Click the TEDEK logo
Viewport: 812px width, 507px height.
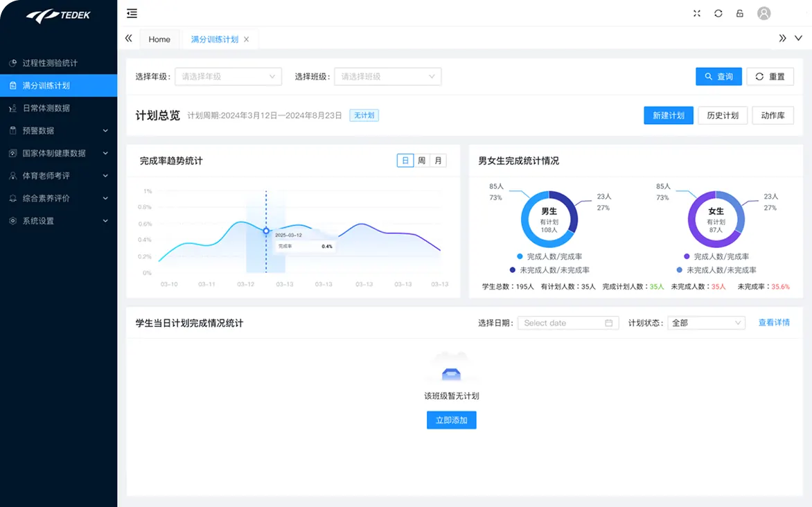point(58,15)
